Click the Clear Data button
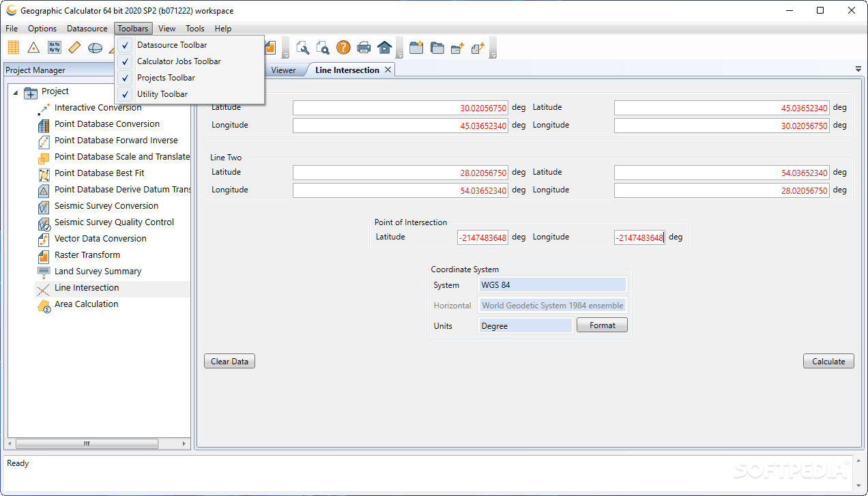Screen dimensions: 868x496 pos(229,361)
